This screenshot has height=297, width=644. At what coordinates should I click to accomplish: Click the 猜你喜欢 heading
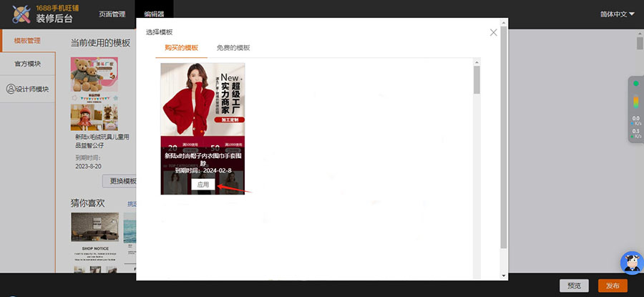[88, 203]
